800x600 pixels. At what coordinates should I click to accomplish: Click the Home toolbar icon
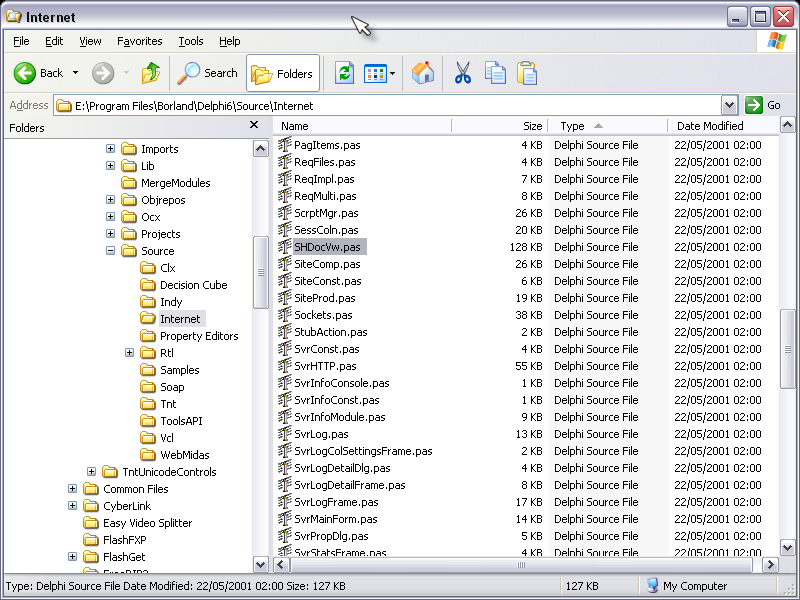click(423, 73)
